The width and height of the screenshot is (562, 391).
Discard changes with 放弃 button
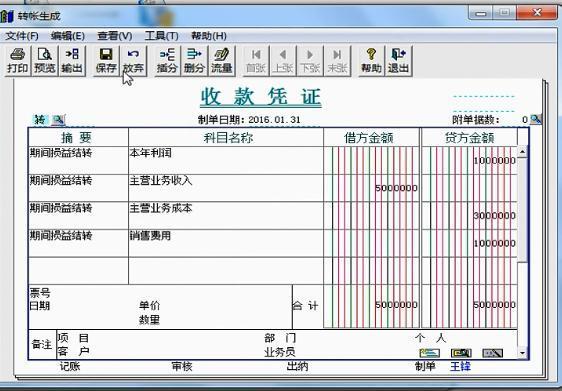pyautogui.click(x=133, y=61)
